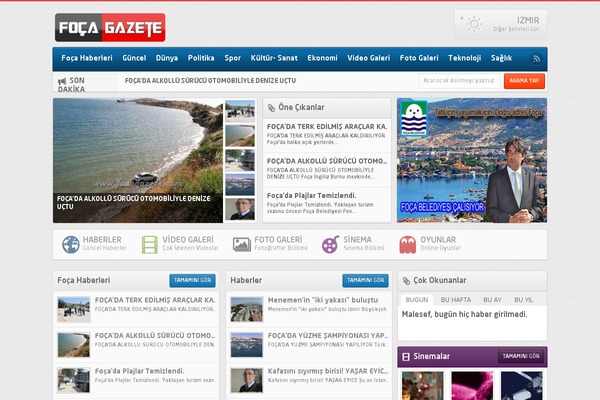Click the swimming championship article thumbnail
Screen dimensions: 600x400
247,345
